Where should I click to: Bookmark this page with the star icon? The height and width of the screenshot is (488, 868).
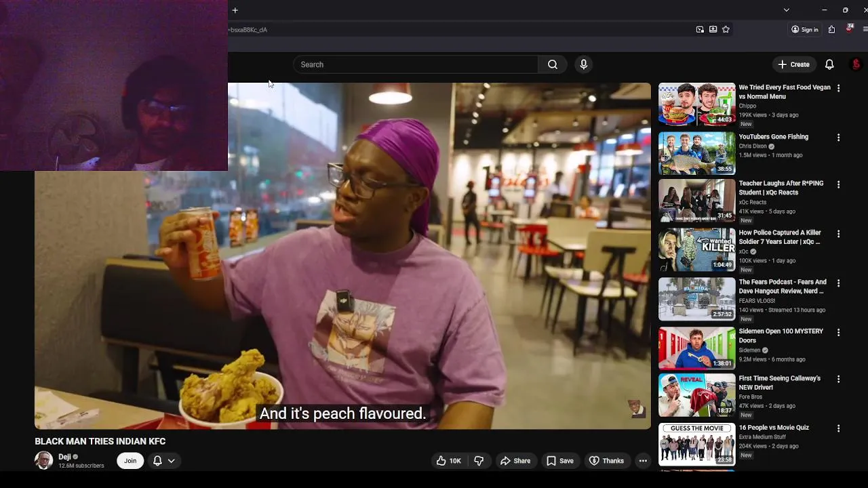click(x=726, y=29)
